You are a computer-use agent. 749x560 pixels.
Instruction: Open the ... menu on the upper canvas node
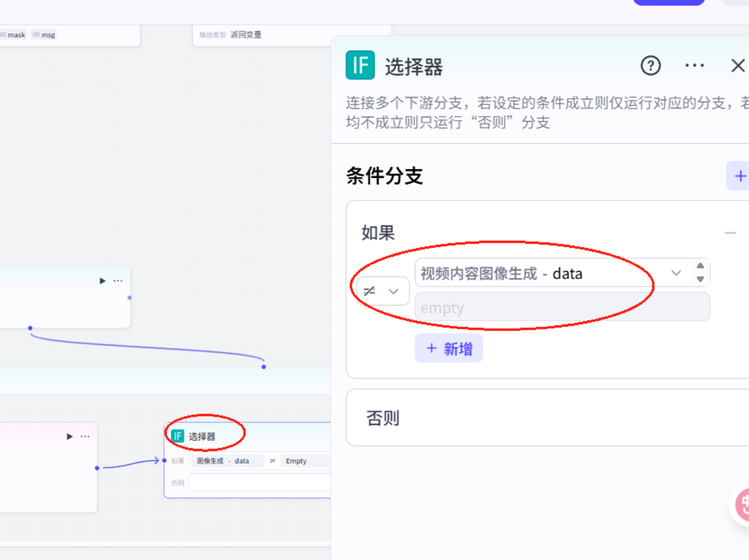tap(118, 281)
